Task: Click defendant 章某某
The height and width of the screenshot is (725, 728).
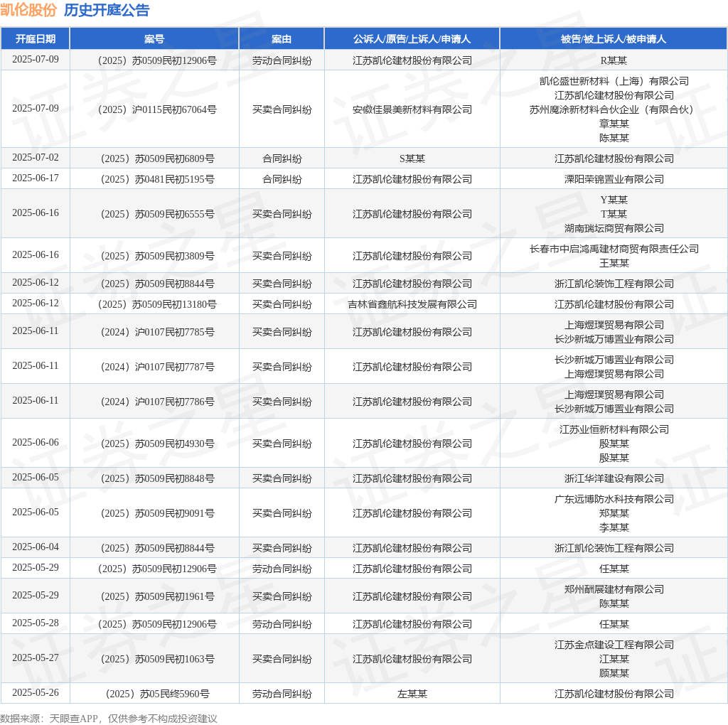Action: click(x=614, y=124)
